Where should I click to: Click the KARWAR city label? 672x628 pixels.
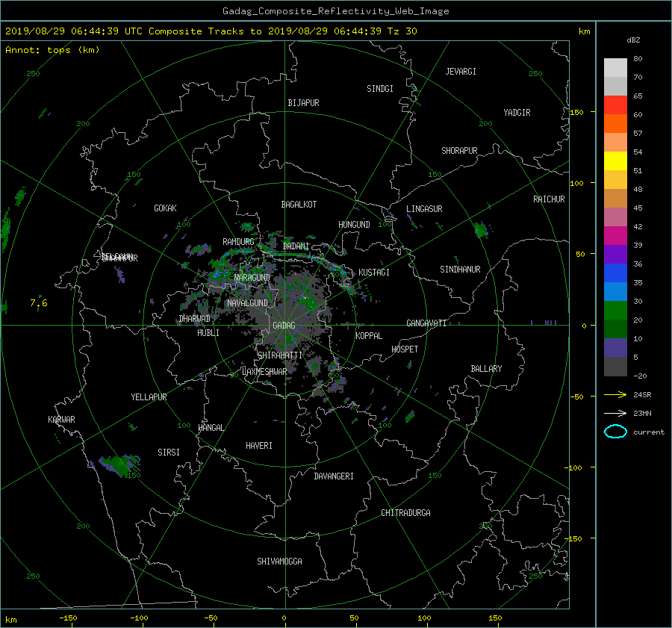coord(61,419)
